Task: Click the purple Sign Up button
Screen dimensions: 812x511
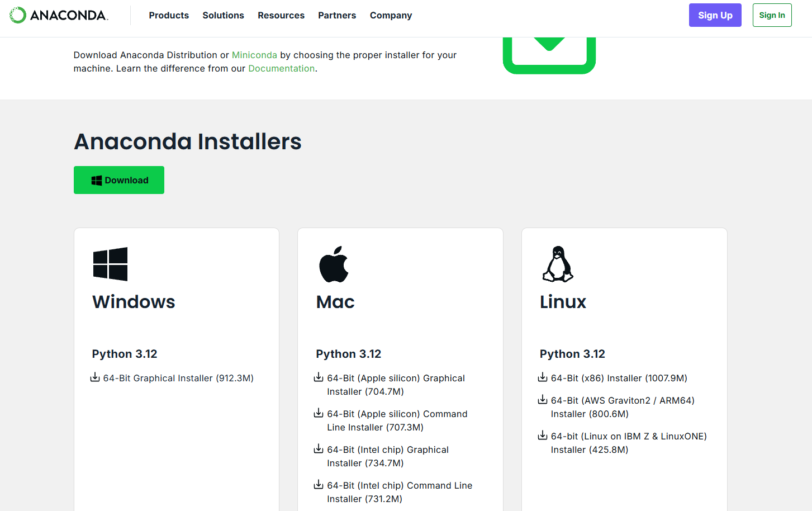Action: coord(715,15)
